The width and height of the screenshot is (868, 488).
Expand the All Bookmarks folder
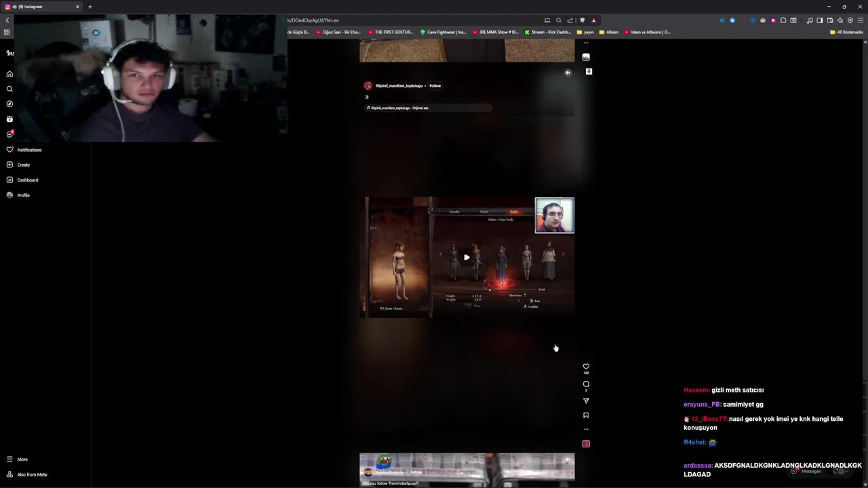tap(846, 32)
